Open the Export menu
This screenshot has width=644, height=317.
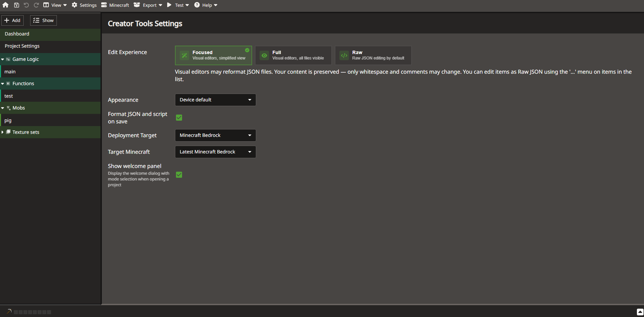click(x=148, y=5)
